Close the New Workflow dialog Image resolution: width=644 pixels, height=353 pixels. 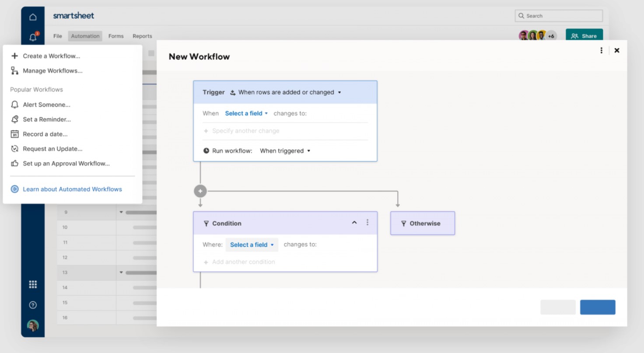point(617,50)
